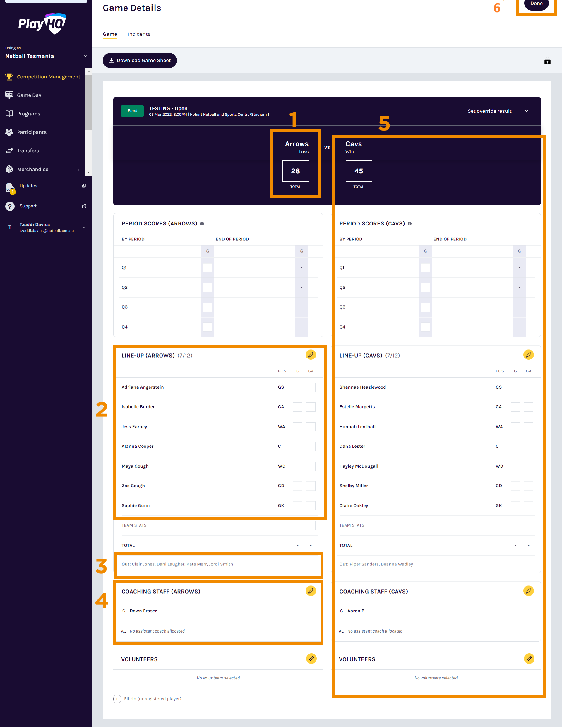
Task: Click Adriana Angerstein's G score box
Action: click(x=297, y=387)
